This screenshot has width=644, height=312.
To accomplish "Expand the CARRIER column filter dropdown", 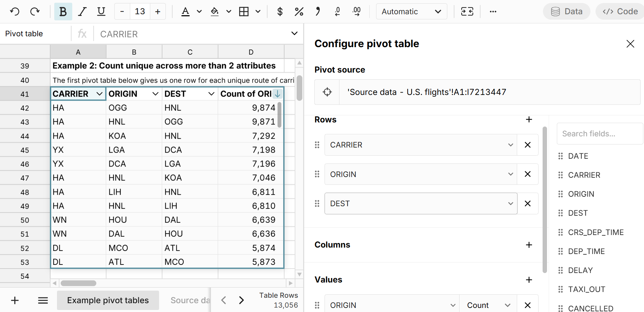I will coord(99,94).
